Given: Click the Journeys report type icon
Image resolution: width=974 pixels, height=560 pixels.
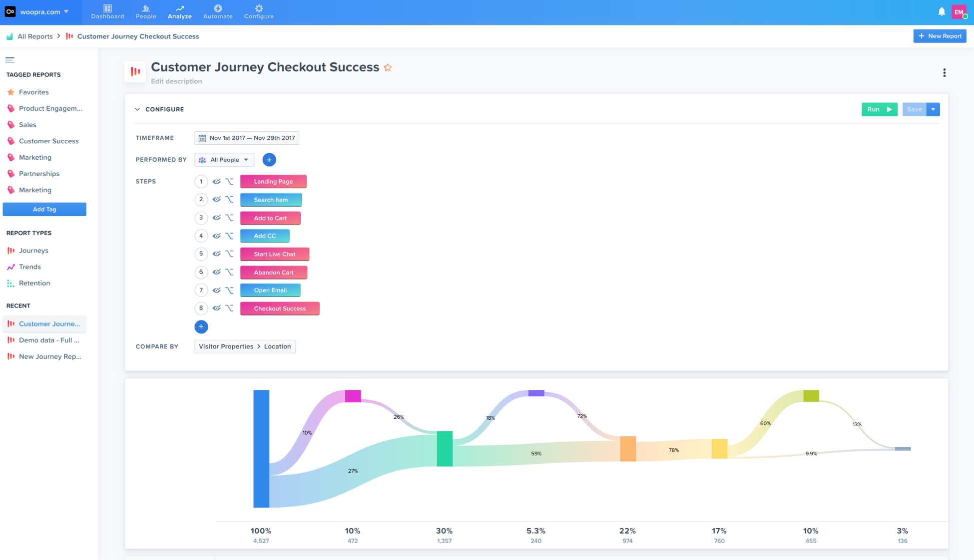Looking at the screenshot, I should click(x=11, y=251).
